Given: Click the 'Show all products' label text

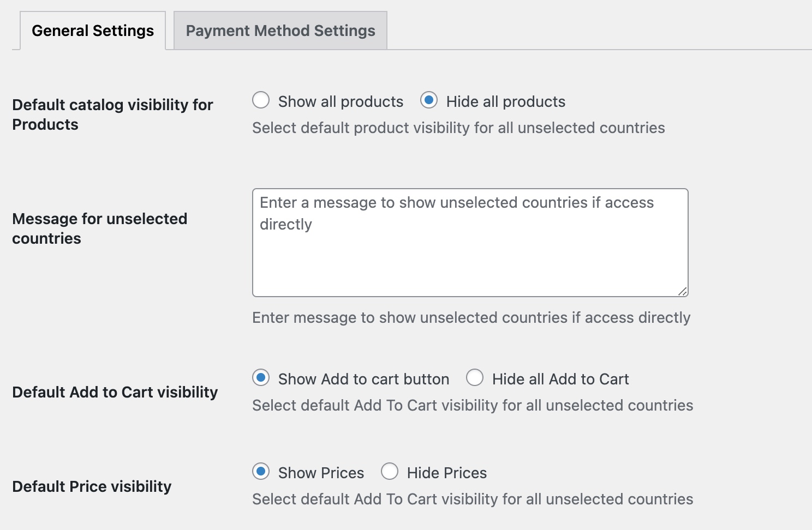Looking at the screenshot, I should point(341,101).
